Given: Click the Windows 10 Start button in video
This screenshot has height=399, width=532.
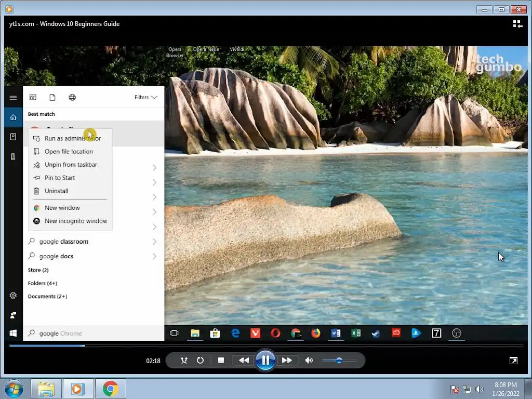Looking at the screenshot, I should tap(13, 333).
